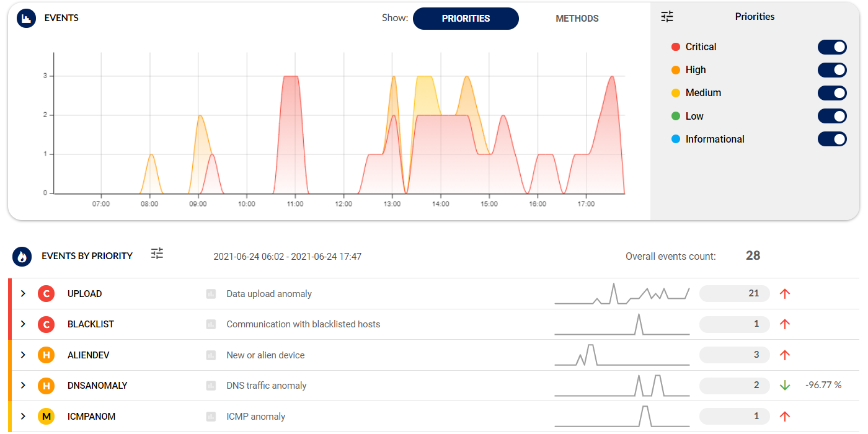
Task: Disable the Critical priority toggle
Action: 831,47
